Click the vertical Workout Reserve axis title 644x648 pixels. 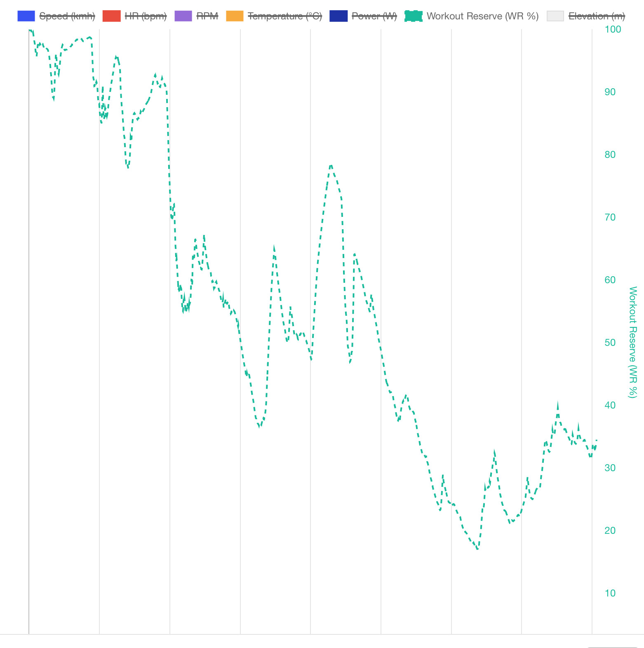[x=632, y=342]
